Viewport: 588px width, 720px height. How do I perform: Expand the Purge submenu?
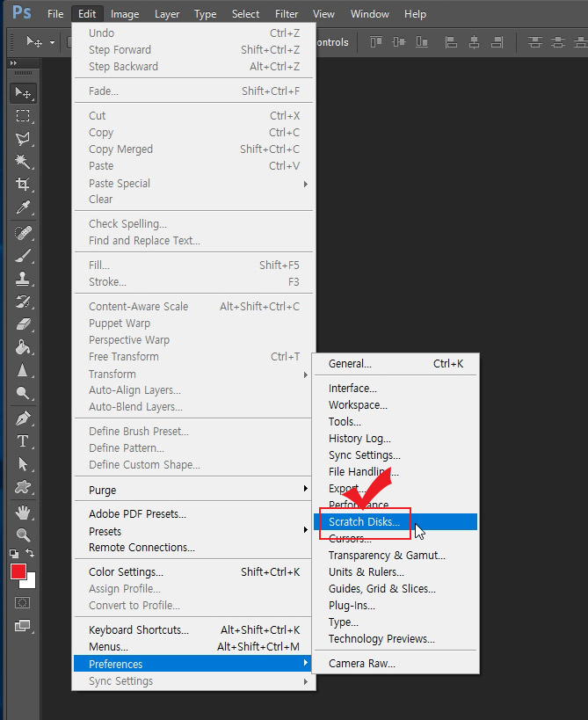tap(306, 488)
